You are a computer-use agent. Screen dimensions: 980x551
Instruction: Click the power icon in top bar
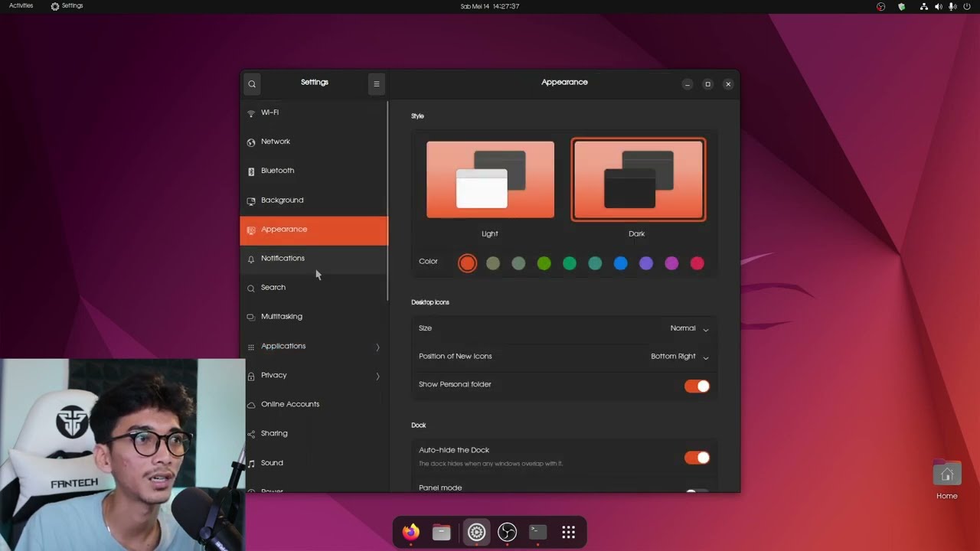click(x=966, y=6)
